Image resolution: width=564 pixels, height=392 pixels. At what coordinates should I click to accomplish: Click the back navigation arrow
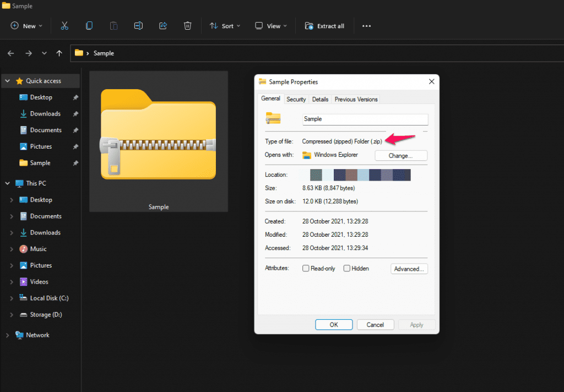pos(10,53)
